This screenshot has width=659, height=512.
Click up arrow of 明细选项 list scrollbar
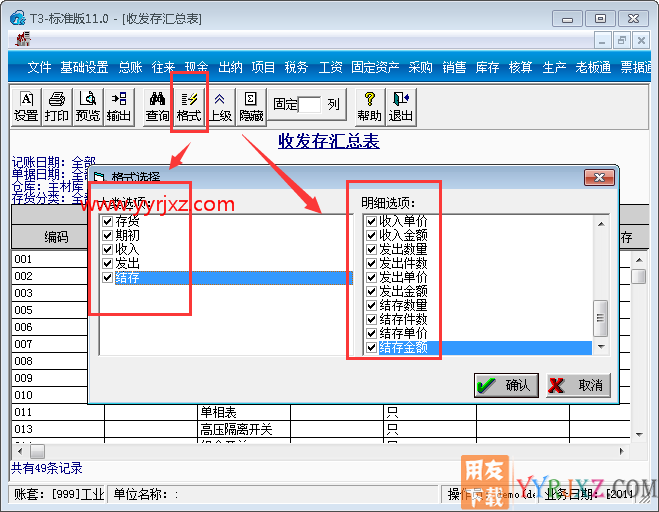tap(601, 224)
